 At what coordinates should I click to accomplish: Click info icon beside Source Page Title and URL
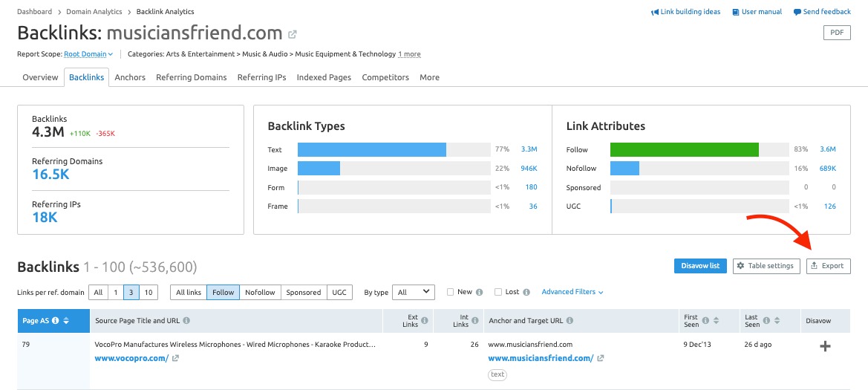(x=186, y=321)
